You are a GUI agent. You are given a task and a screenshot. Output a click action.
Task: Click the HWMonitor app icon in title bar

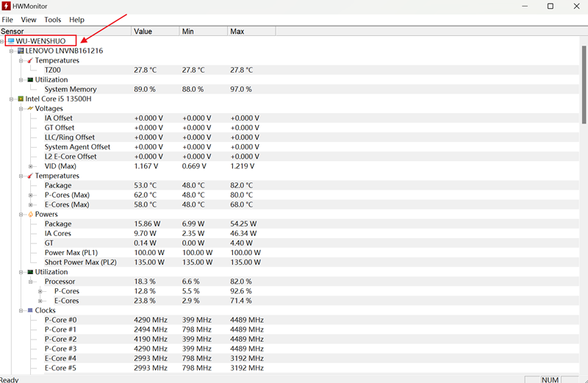(7, 6)
